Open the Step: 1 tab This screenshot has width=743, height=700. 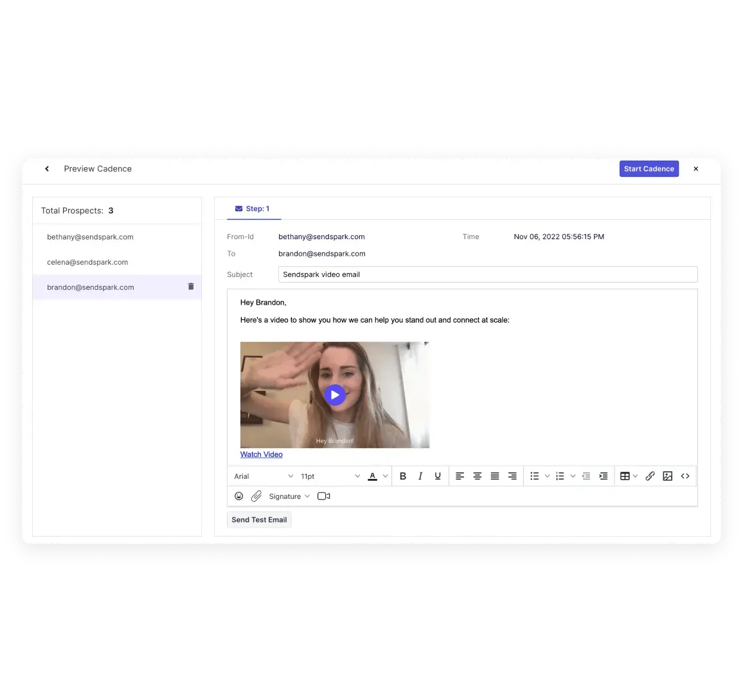tap(253, 208)
